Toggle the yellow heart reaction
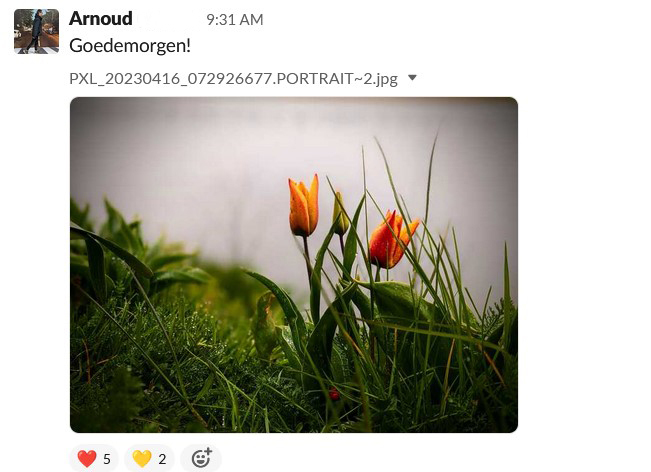The width and height of the screenshot is (651, 472). 149,459
